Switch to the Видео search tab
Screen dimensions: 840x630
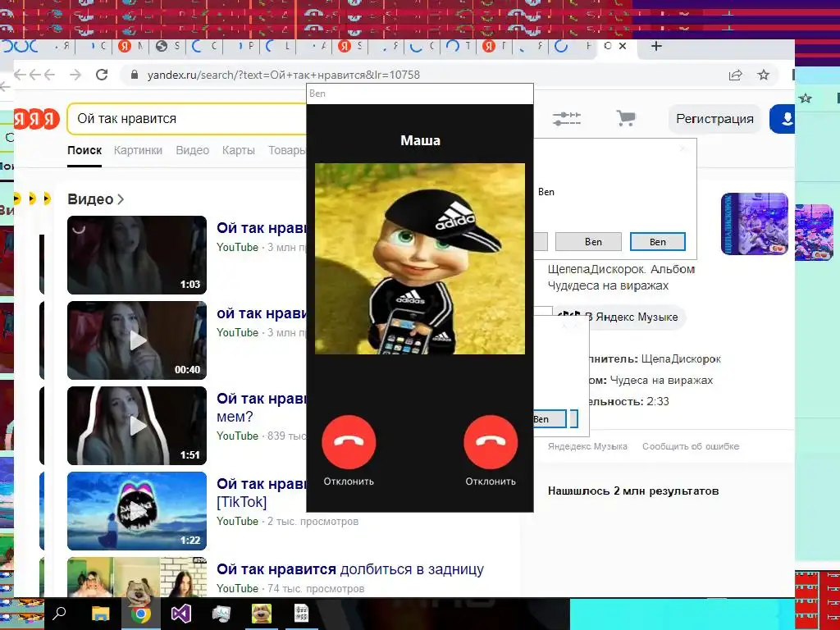pyautogui.click(x=192, y=151)
